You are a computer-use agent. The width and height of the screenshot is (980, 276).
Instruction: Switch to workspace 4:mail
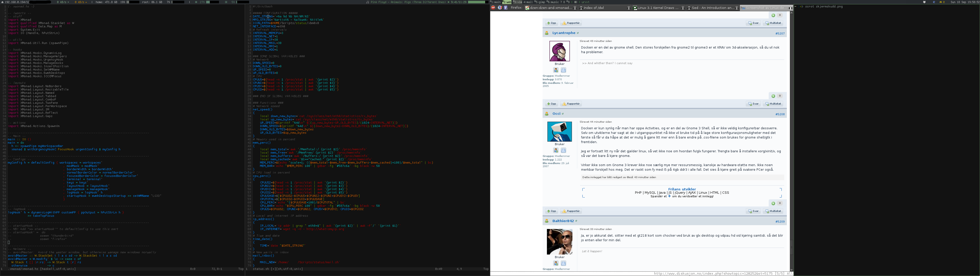coord(529,2)
